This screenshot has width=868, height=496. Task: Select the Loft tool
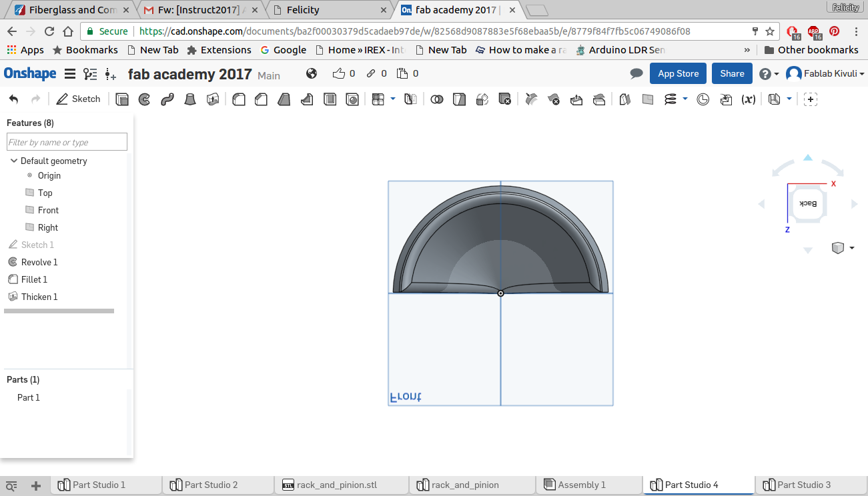tap(190, 99)
